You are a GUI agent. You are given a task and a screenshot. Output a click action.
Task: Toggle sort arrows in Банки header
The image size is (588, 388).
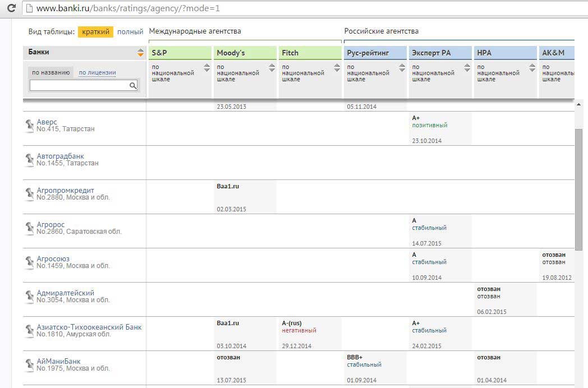click(x=140, y=53)
